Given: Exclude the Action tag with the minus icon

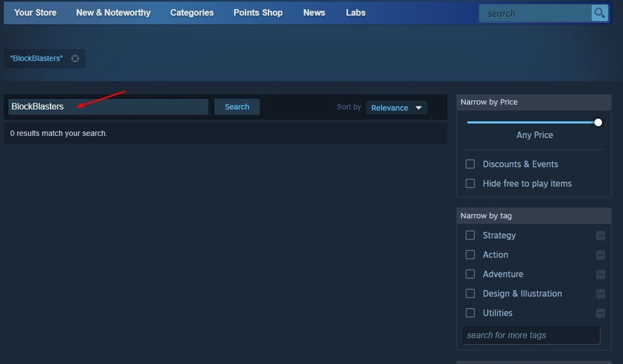Looking at the screenshot, I should click(x=601, y=255).
